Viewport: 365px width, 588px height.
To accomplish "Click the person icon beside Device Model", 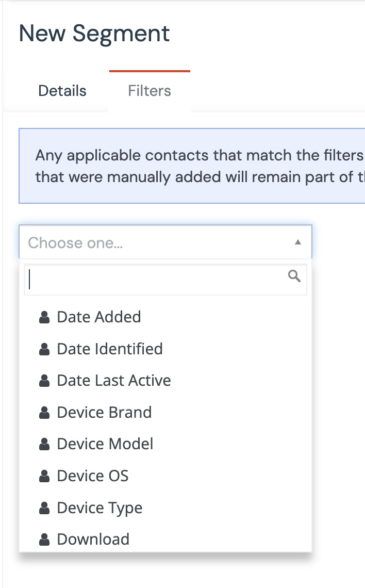I will pos(44,445).
